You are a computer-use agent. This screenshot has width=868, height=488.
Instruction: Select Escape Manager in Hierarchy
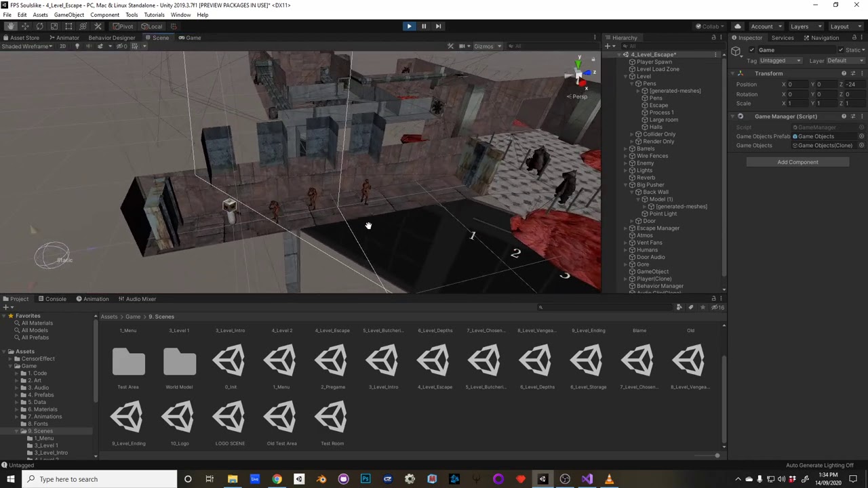pos(658,228)
